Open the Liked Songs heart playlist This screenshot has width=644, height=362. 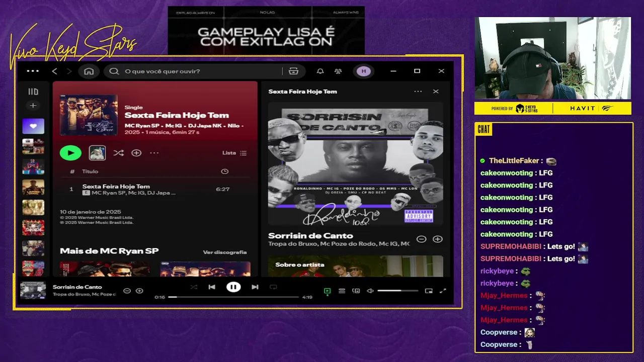(x=33, y=126)
